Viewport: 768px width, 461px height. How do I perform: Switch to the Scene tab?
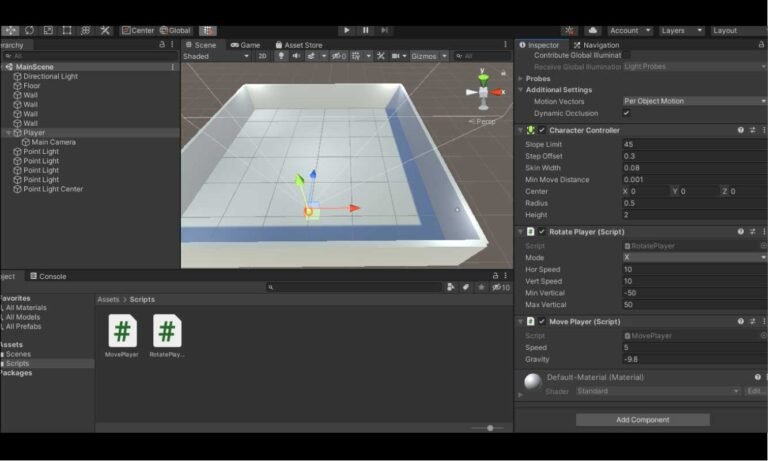point(201,45)
